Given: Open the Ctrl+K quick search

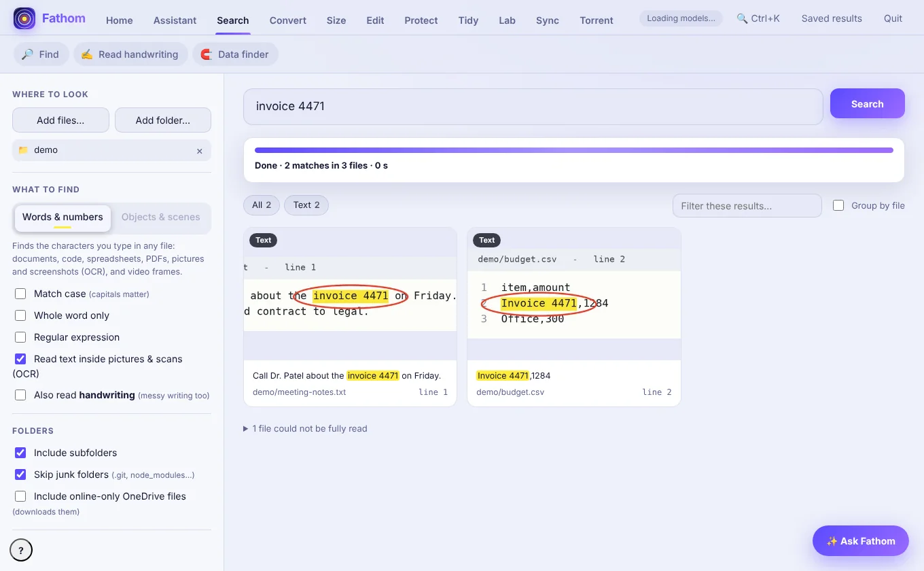Looking at the screenshot, I should pyautogui.click(x=758, y=18).
